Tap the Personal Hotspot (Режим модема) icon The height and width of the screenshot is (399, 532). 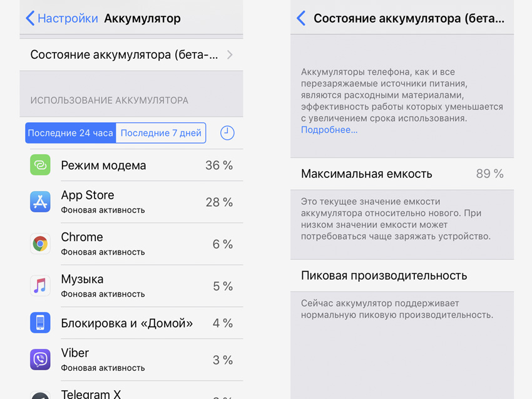click(x=40, y=165)
